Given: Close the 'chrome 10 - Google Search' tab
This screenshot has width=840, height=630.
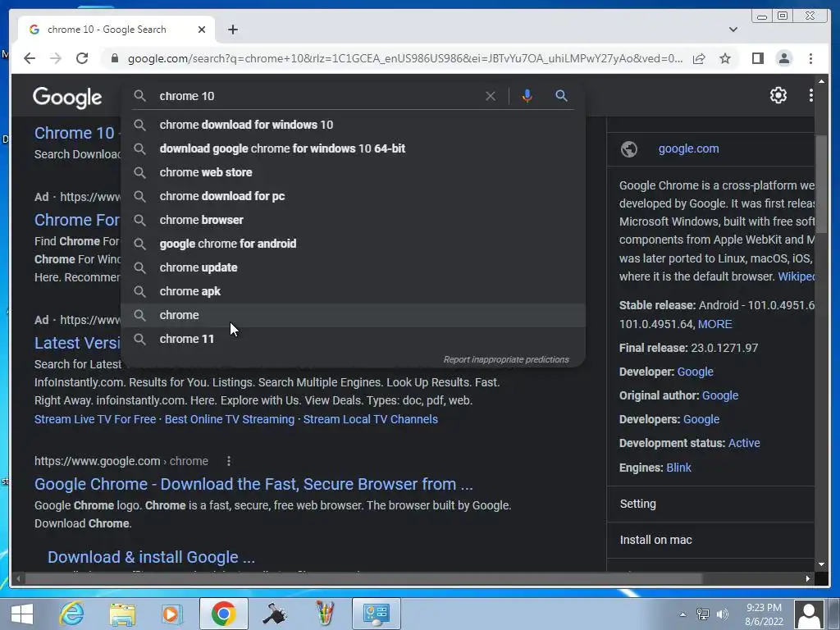Looking at the screenshot, I should 202,30.
